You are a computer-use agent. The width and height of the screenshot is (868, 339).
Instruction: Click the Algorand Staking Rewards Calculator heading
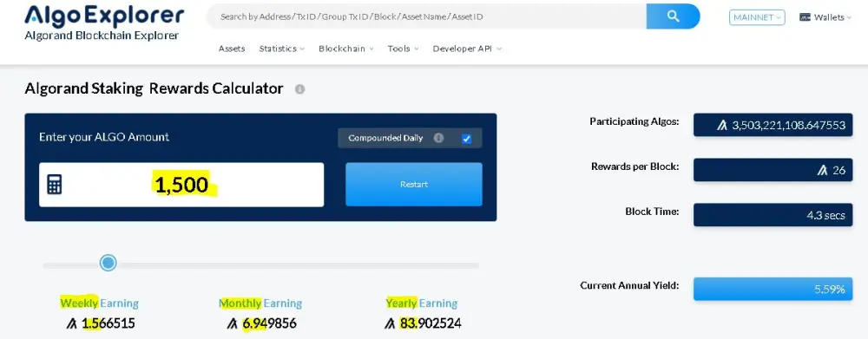coord(154,88)
